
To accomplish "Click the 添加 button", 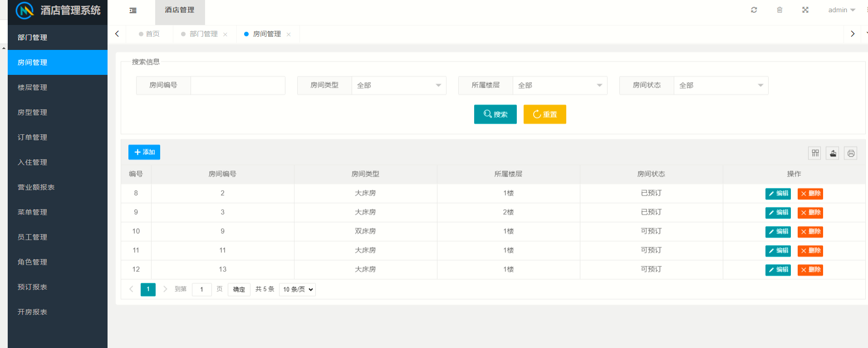I will click(144, 152).
